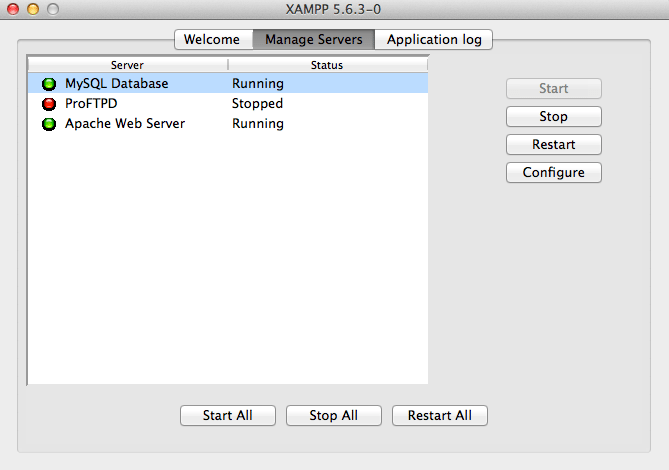
Task: Click the green status light beside Apache Web Server
Action: coord(49,124)
